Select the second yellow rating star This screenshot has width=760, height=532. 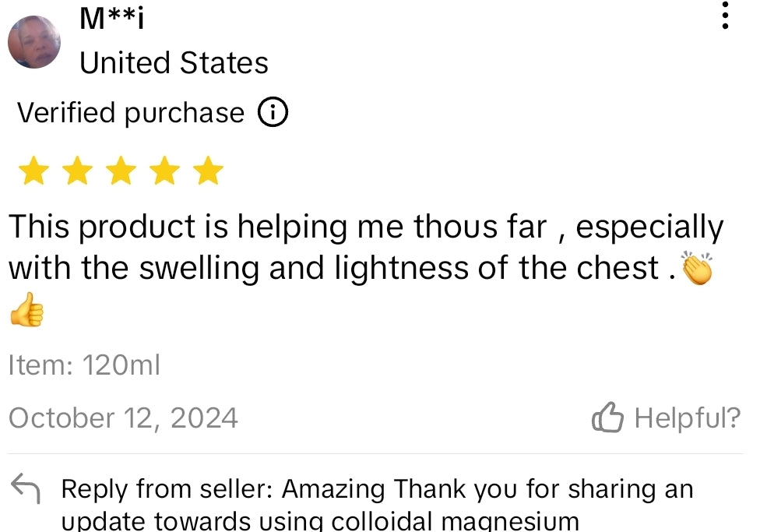(77, 171)
